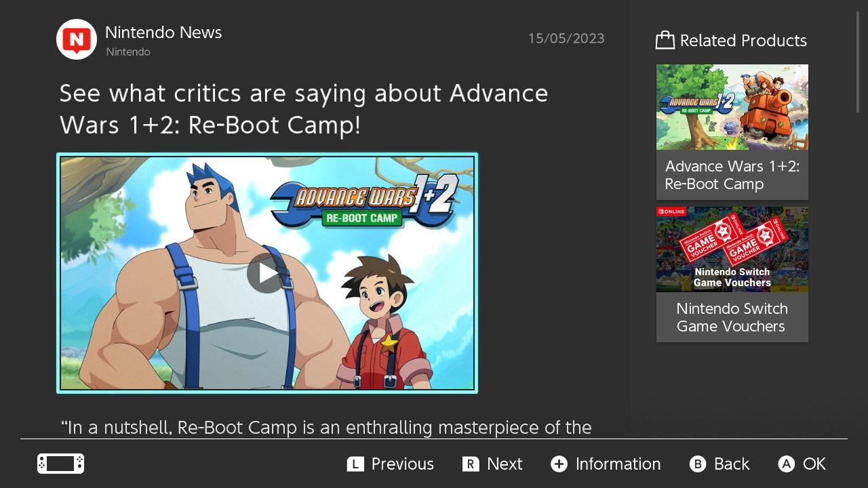
Task: Open the Nintendo Switch Game Vouchers thumbnail
Action: [x=732, y=249]
